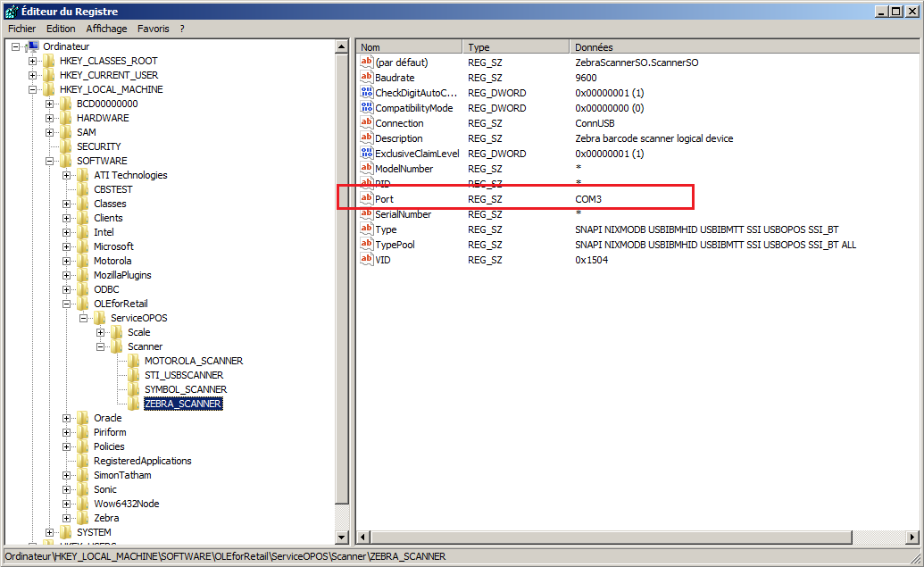
Task: Collapse the OLEforRetail tree node
Action: click(x=67, y=304)
